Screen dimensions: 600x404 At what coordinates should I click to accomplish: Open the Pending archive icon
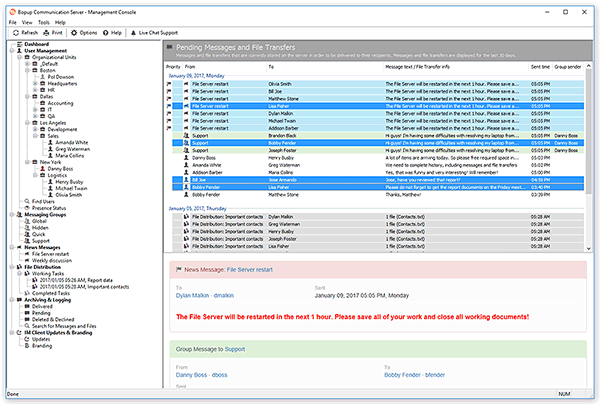click(27, 313)
